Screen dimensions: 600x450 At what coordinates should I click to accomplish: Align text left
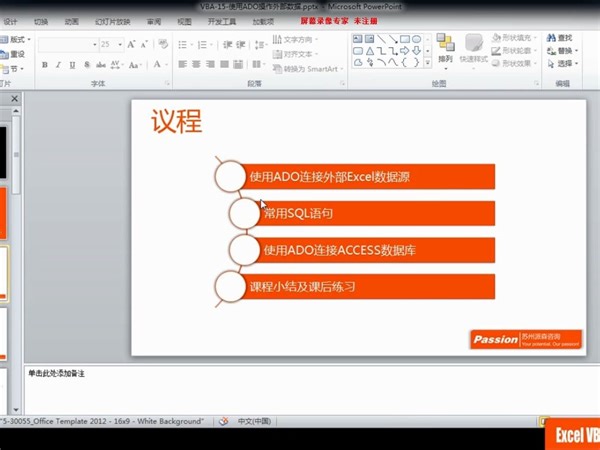[x=183, y=64]
